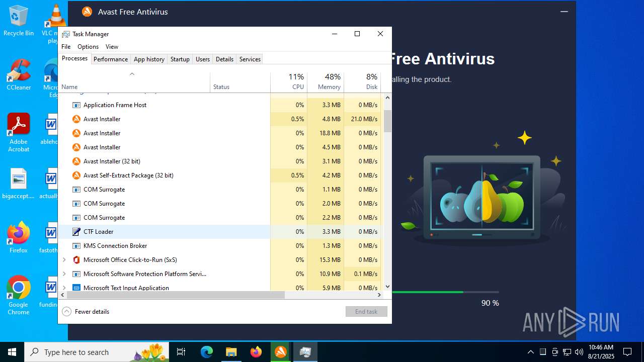
Task: Click Windows Start button
Action: (12, 352)
